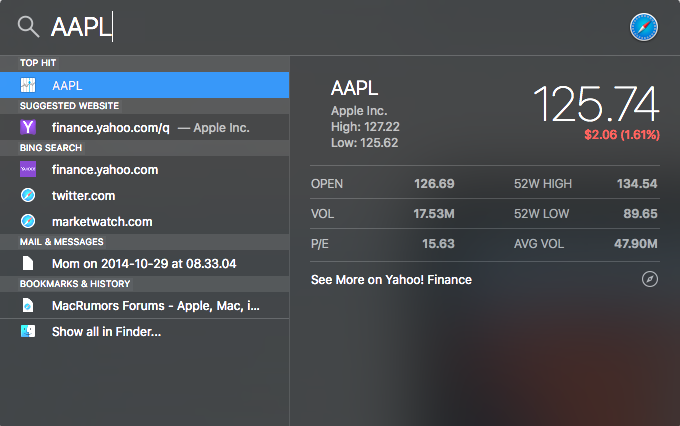The width and height of the screenshot is (680, 426).
Task: Click the BING SEARCH section header
Action: pyautogui.click(x=51, y=147)
